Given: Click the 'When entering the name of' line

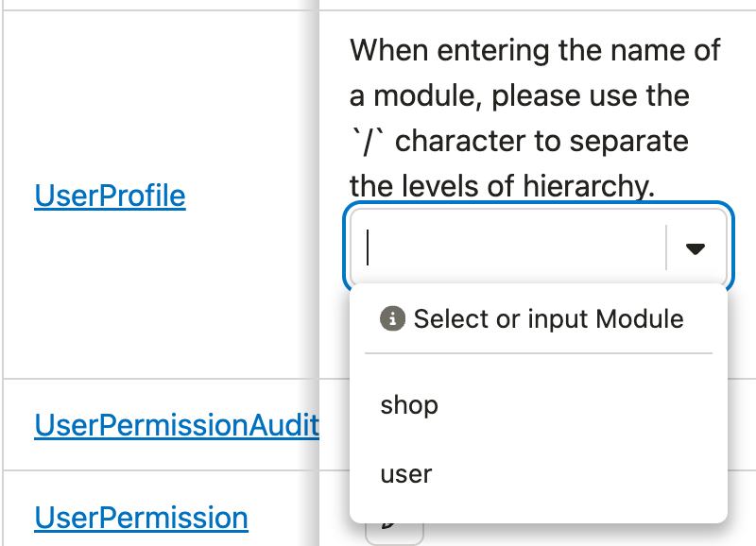Looking at the screenshot, I should [x=535, y=50].
